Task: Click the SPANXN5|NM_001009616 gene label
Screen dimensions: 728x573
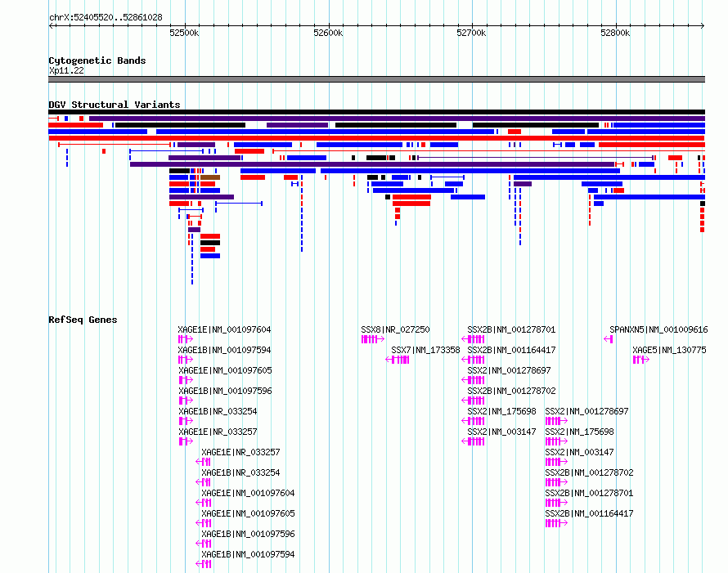Action: click(x=658, y=330)
